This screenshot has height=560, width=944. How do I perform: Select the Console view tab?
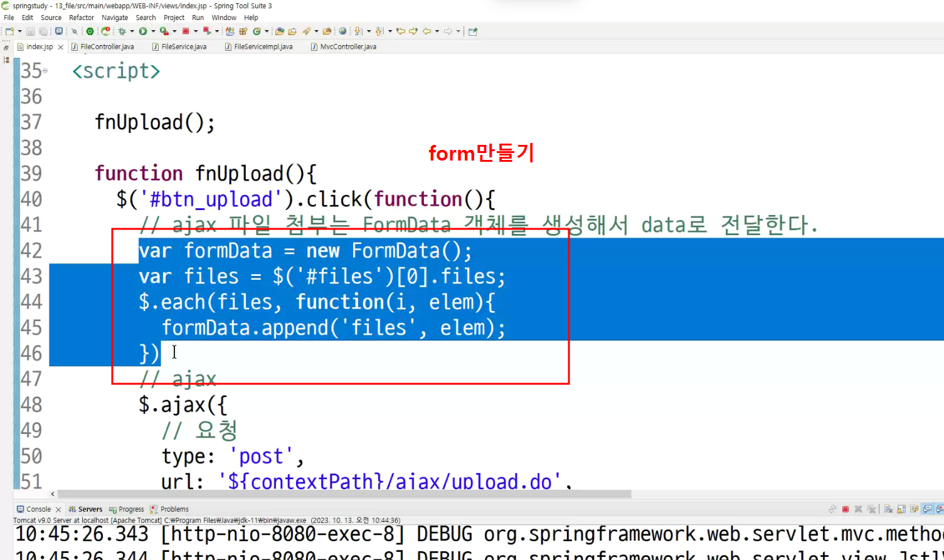(34, 509)
